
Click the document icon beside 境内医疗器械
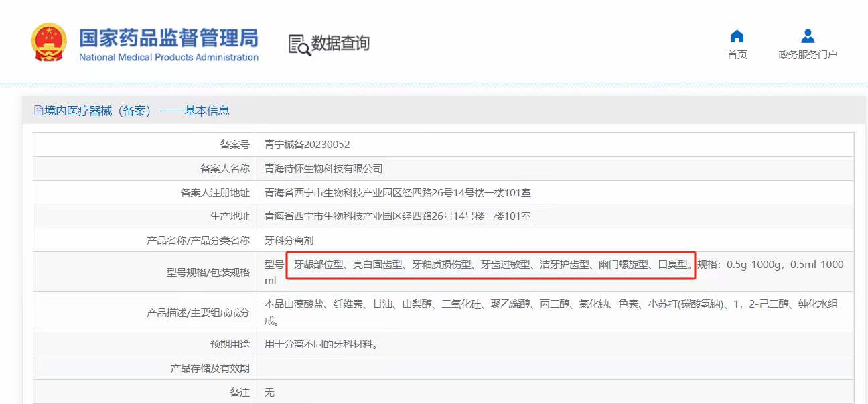click(38, 111)
